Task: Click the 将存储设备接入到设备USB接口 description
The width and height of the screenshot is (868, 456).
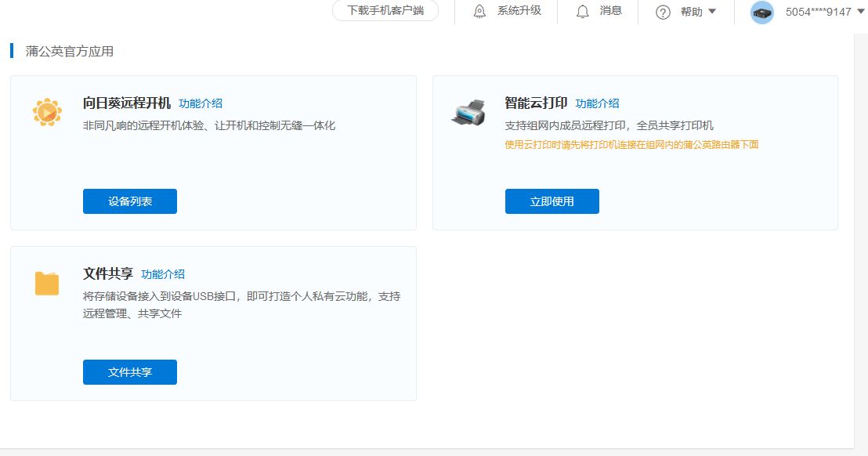Action: point(242,305)
